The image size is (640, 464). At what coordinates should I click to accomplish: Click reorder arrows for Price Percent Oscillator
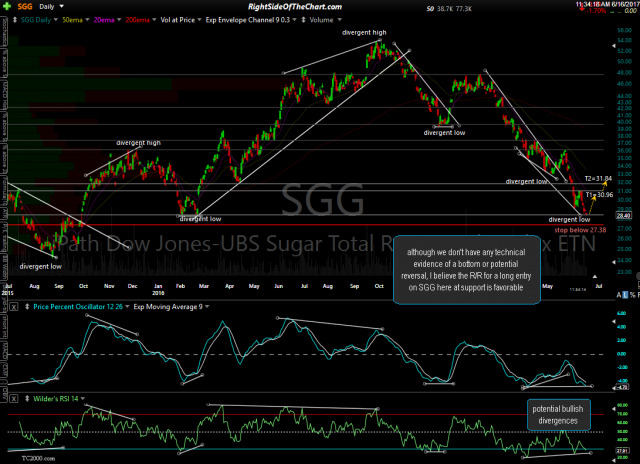pos(27,306)
